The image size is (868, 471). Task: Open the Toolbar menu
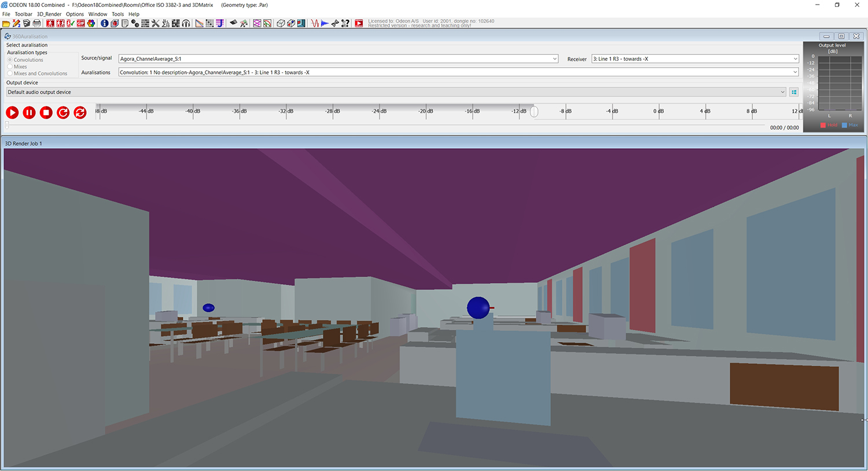(24, 14)
